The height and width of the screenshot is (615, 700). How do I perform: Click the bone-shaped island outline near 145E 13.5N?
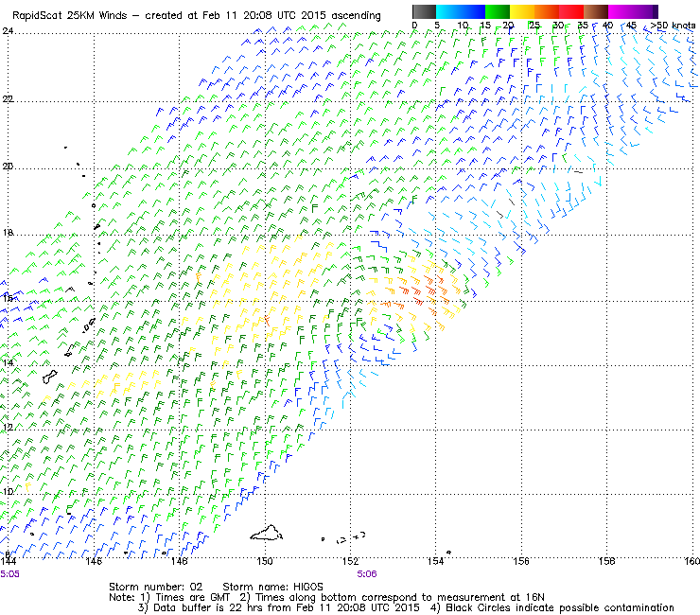tap(50, 377)
